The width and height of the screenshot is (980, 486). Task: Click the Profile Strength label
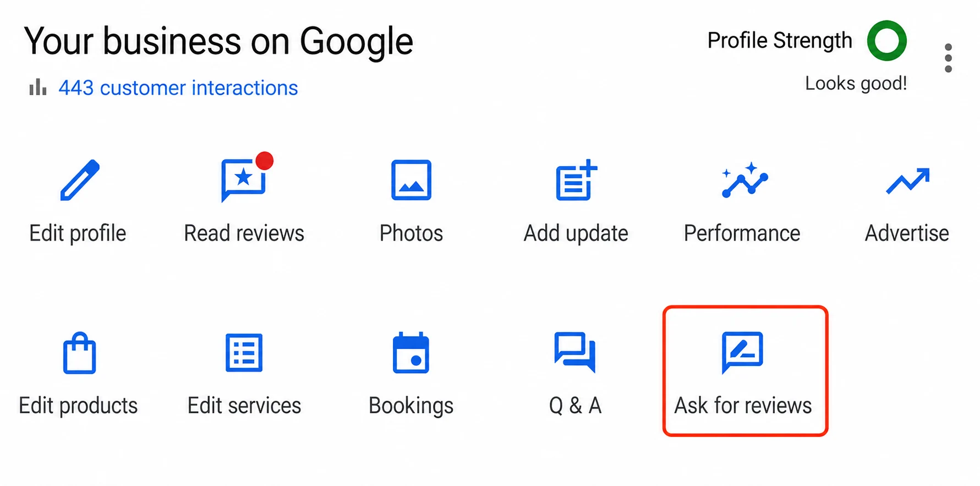pos(780,41)
